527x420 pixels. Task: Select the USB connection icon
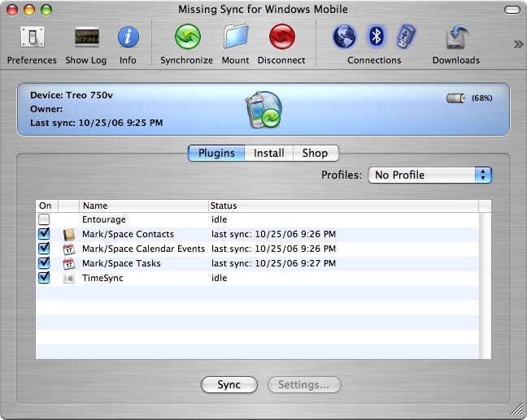(406, 36)
